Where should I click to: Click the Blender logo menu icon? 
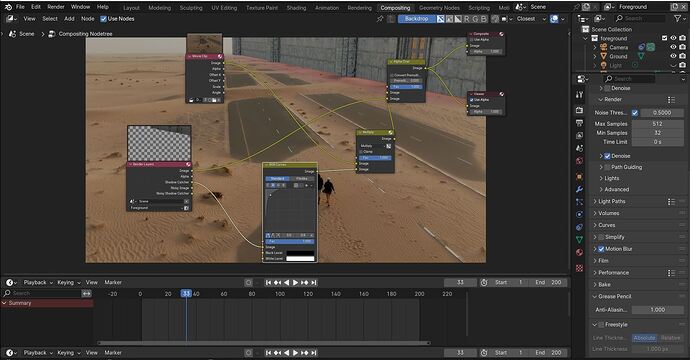point(8,7)
